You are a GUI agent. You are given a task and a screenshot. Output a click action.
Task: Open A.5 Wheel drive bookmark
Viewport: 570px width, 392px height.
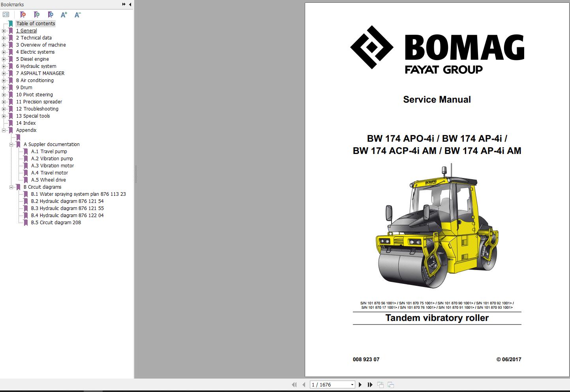pos(49,180)
